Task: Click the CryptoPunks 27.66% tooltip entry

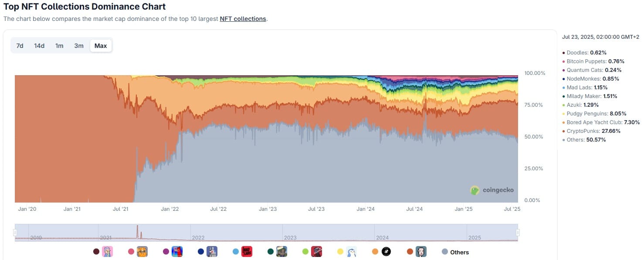Action: coord(591,131)
